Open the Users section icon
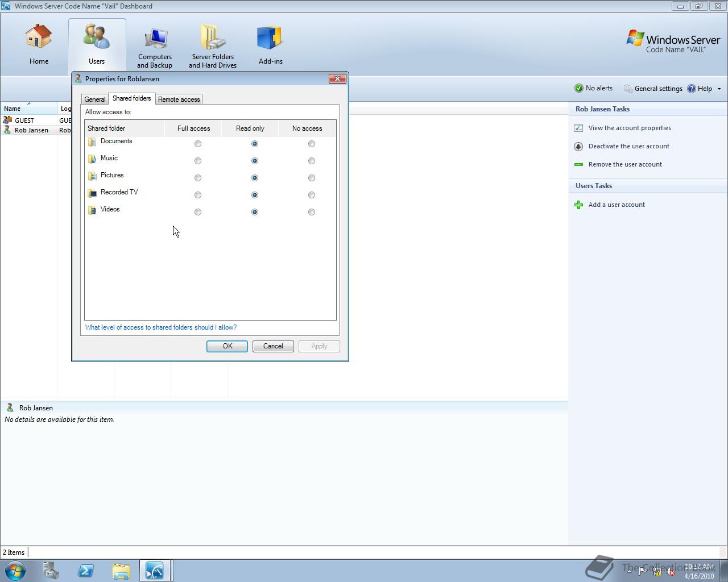This screenshot has width=728, height=582. 97,38
